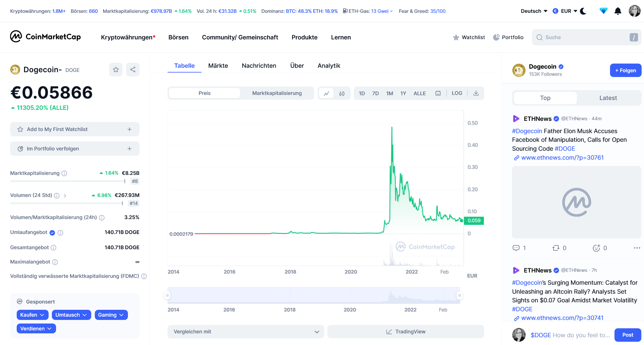Image resolution: width=644 pixels, height=345 pixels.
Task: Open the Deutsch language dropdown
Action: (534, 11)
